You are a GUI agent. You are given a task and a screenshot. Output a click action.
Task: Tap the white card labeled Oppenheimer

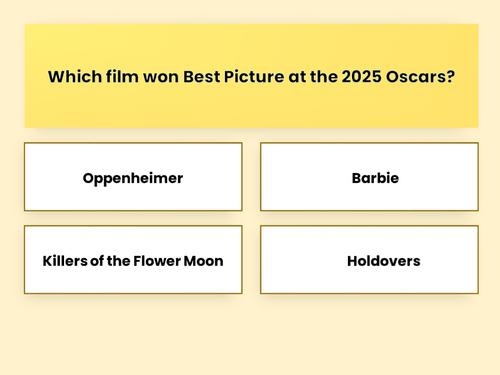pos(133,177)
